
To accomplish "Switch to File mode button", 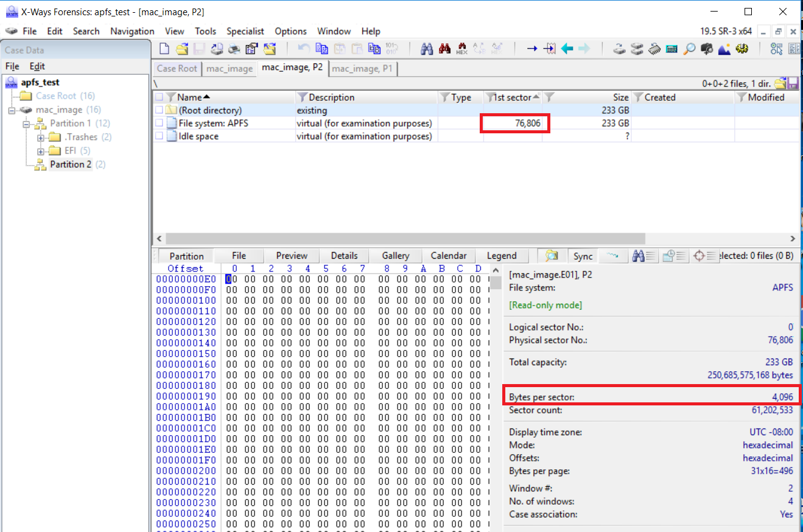I will coord(239,256).
